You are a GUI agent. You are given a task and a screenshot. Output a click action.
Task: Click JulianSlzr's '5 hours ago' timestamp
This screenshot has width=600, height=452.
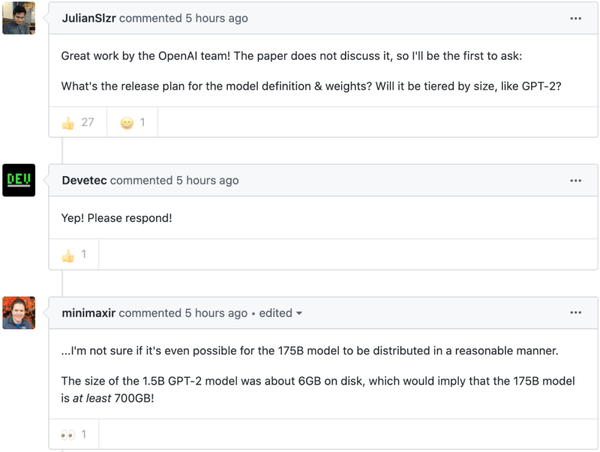pyautogui.click(x=217, y=18)
